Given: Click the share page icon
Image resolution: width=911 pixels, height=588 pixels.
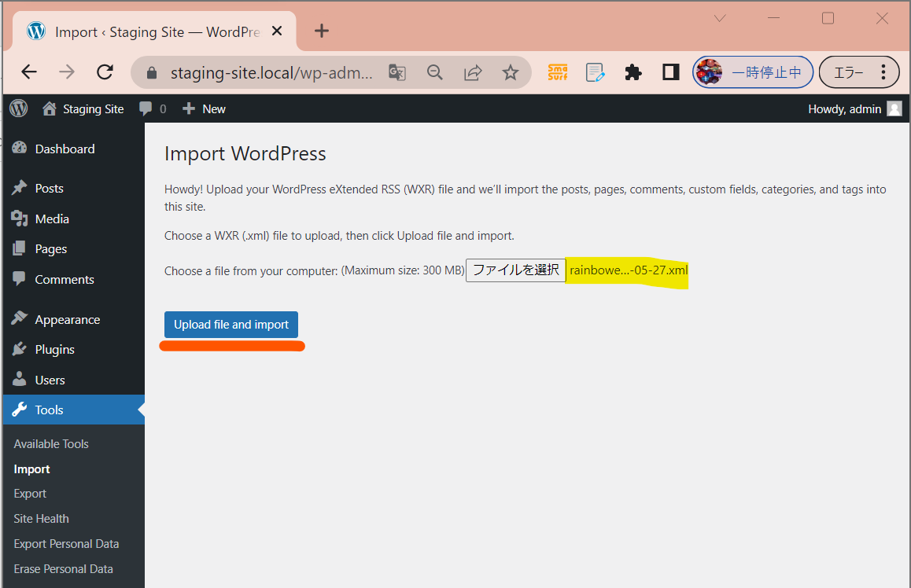Looking at the screenshot, I should [473, 72].
